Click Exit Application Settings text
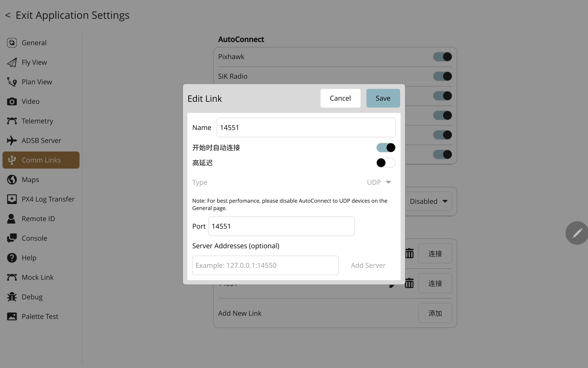This screenshot has width=588, height=368. (72, 15)
